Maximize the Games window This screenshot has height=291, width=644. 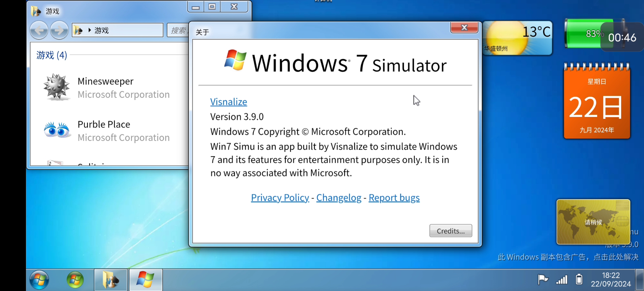click(212, 7)
